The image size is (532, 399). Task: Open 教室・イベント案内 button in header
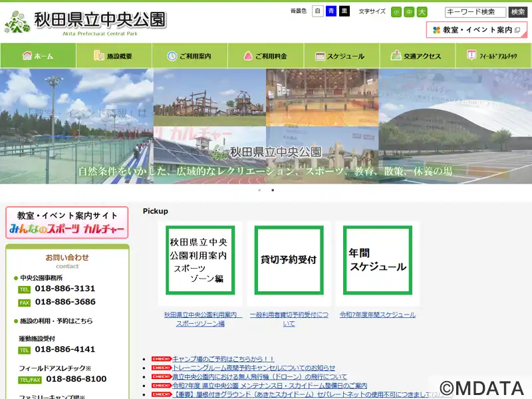[x=477, y=30]
